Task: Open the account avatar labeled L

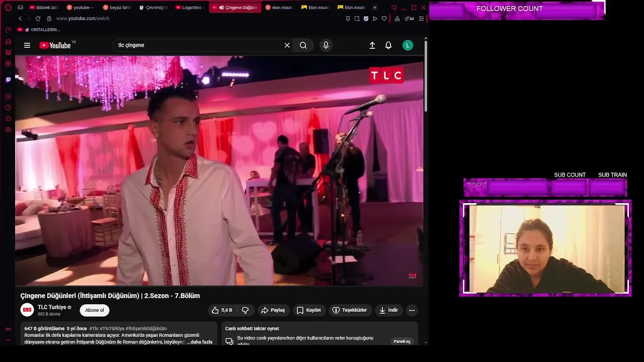Action: [x=408, y=45]
